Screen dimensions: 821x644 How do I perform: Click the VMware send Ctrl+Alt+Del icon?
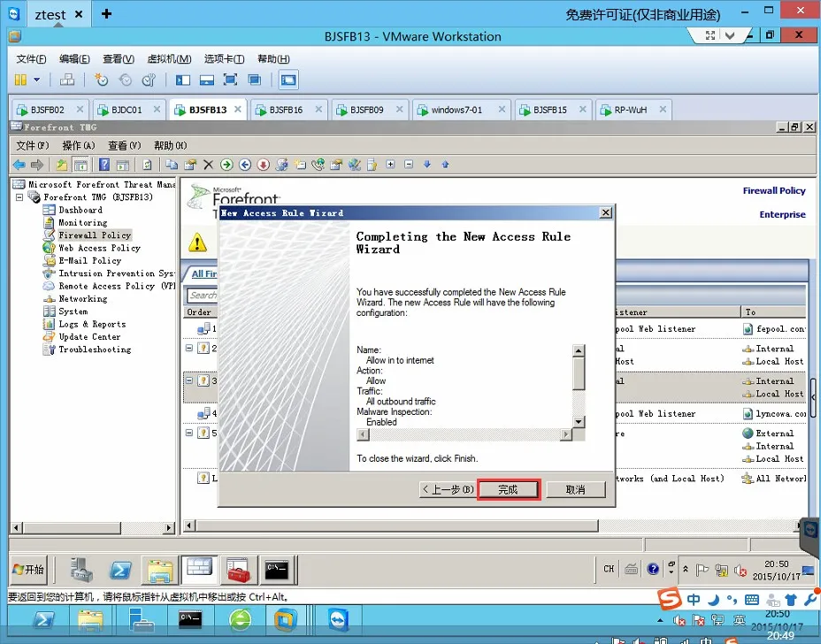(x=67, y=80)
